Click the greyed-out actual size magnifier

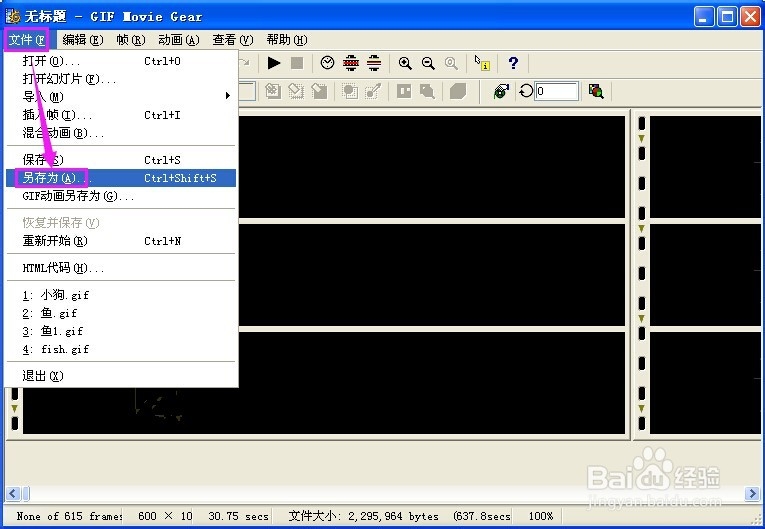tap(451, 63)
